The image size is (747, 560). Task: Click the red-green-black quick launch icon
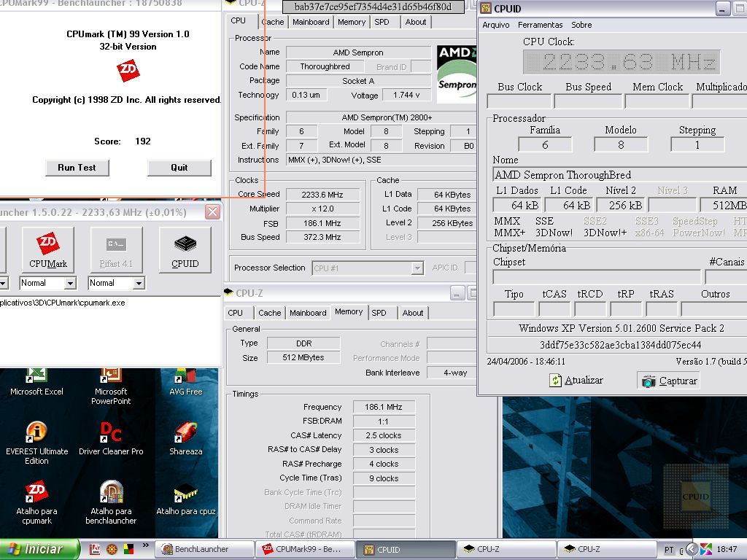pos(128,550)
